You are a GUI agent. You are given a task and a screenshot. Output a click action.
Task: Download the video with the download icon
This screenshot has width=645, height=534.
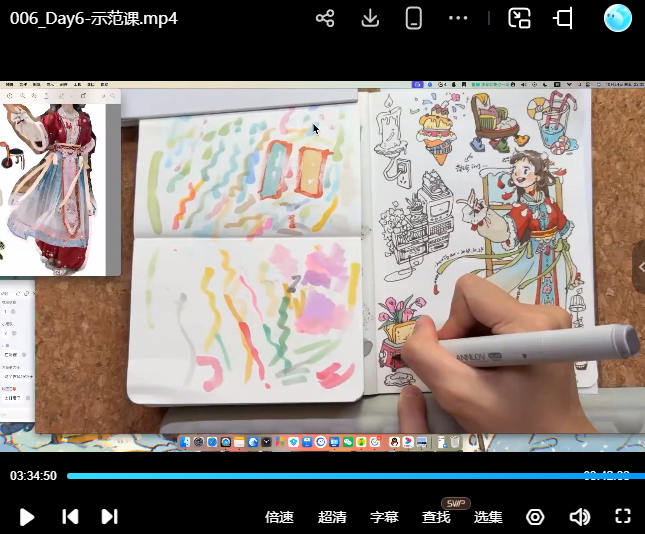[370, 18]
